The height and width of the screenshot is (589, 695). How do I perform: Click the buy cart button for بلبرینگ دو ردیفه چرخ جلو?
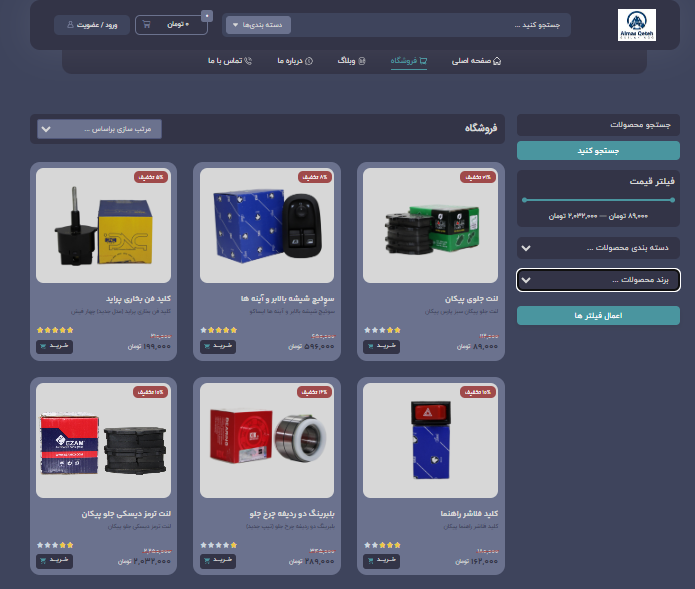(216, 561)
